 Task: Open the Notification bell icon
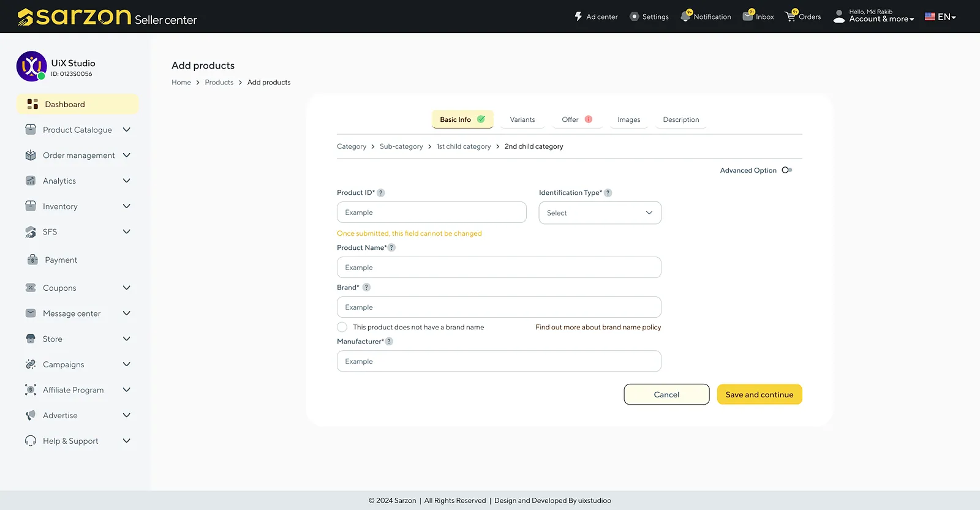coord(685,17)
